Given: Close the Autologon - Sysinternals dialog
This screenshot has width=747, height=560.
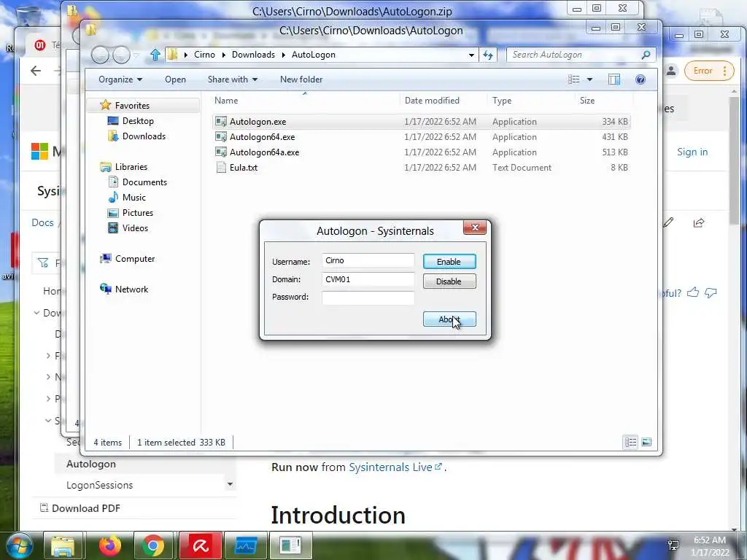Looking at the screenshot, I should [x=474, y=227].
